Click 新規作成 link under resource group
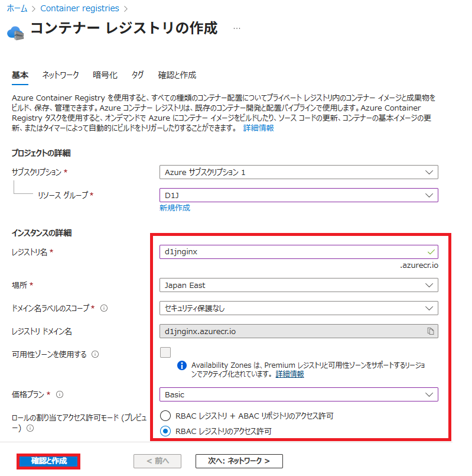Viewport: 472px width, 476px height. [x=175, y=208]
